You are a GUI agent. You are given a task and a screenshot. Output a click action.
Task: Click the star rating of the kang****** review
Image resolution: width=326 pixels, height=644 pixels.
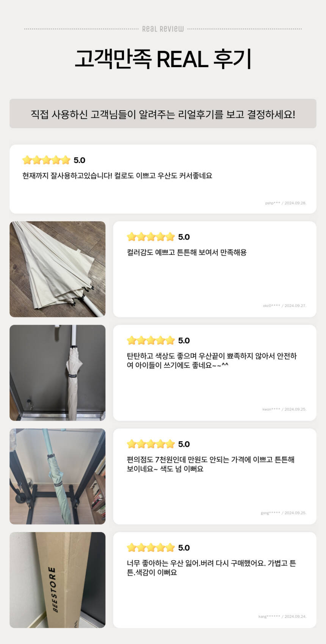151,548
